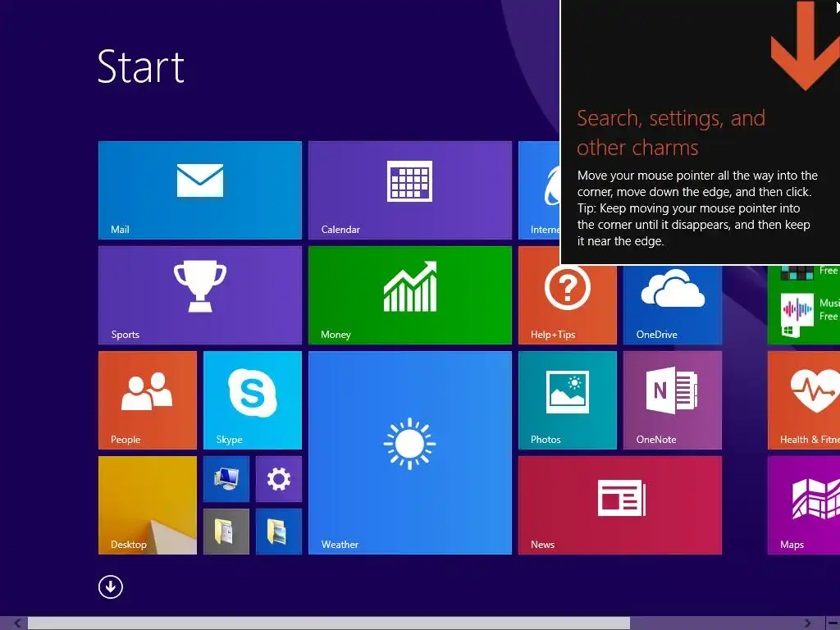Launch the OneNote tile
840x630 pixels.
pyautogui.click(x=673, y=400)
